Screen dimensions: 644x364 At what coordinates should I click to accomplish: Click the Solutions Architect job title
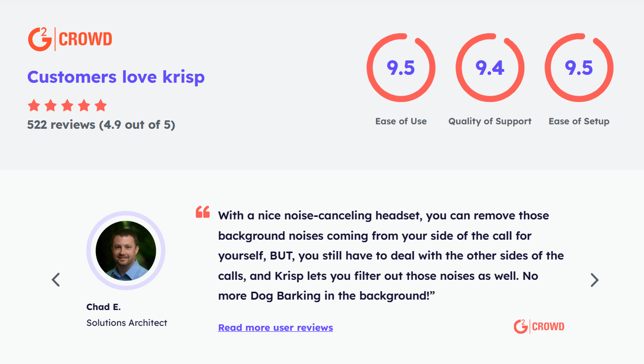[x=127, y=323]
